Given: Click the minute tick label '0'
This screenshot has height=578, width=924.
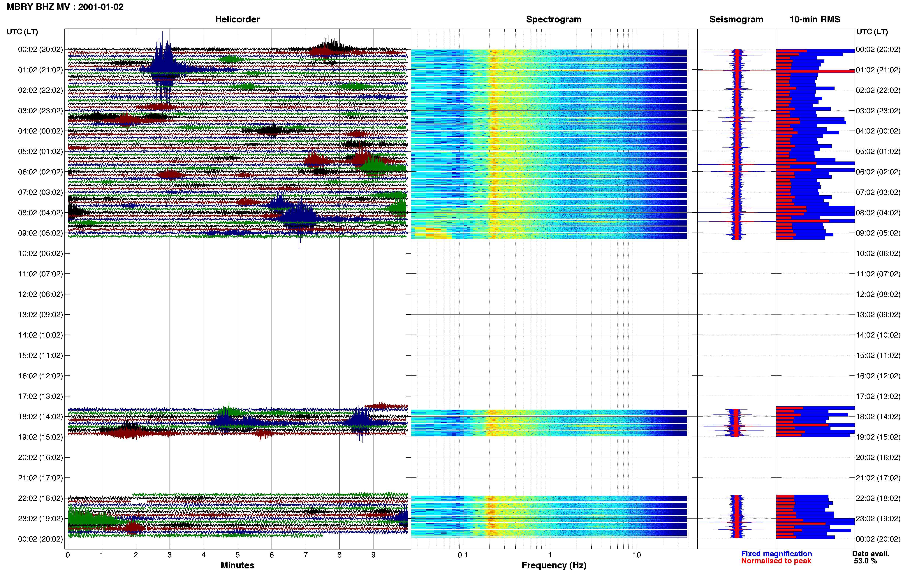Looking at the screenshot, I should [x=68, y=555].
